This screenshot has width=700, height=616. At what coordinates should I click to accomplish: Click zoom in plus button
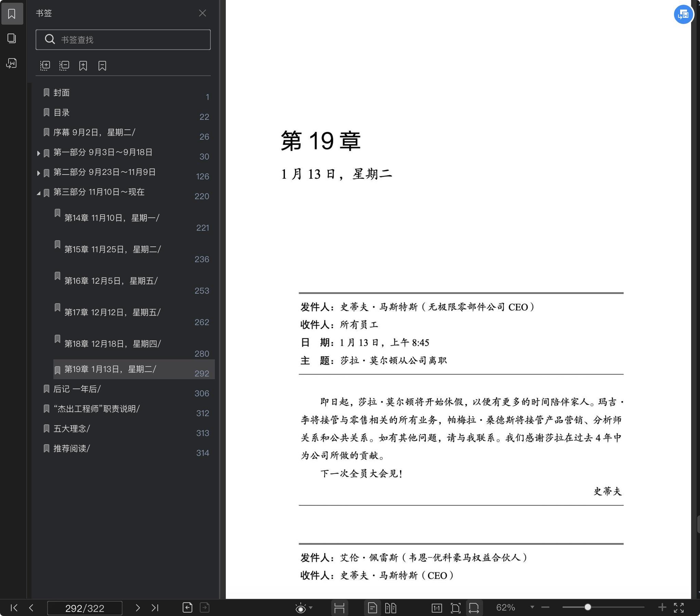click(662, 607)
